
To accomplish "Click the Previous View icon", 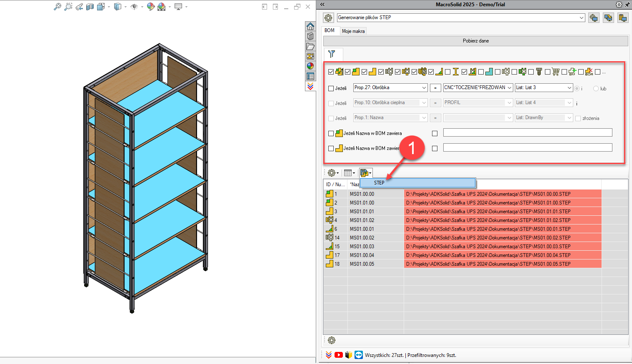I will tap(79, 7).
